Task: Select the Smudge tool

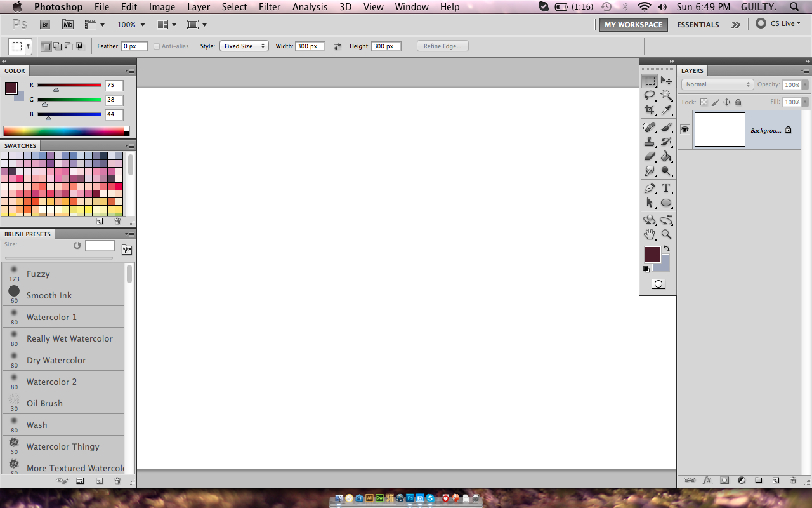Action: pos(650,171)
